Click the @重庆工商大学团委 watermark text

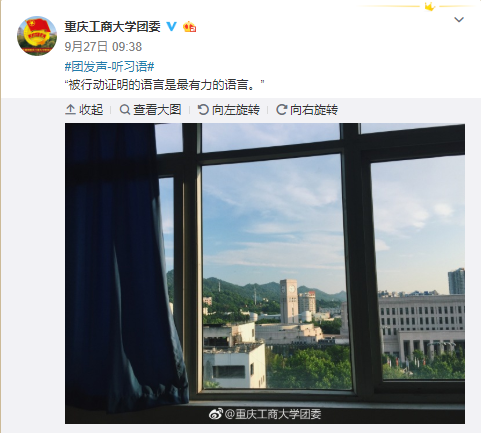pyautogui.click(x=273, y=414)
